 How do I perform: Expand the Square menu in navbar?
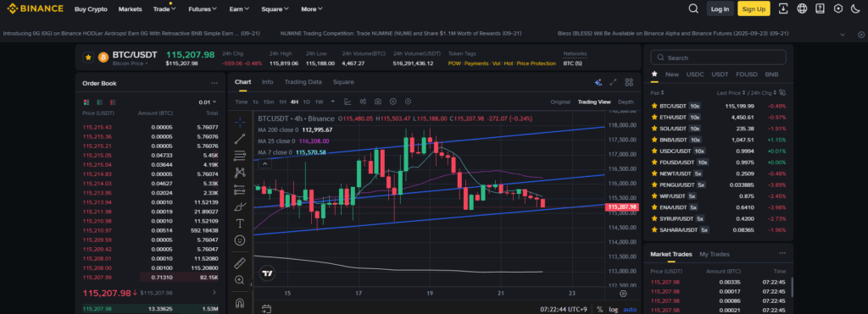[x=275, y=8]
